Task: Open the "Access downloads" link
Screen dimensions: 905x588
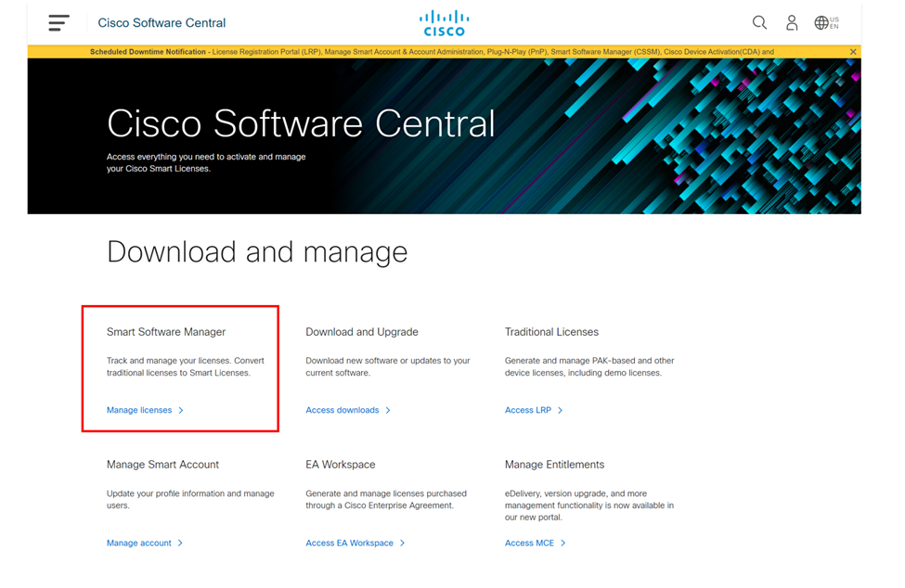Action: click(343, 410)
